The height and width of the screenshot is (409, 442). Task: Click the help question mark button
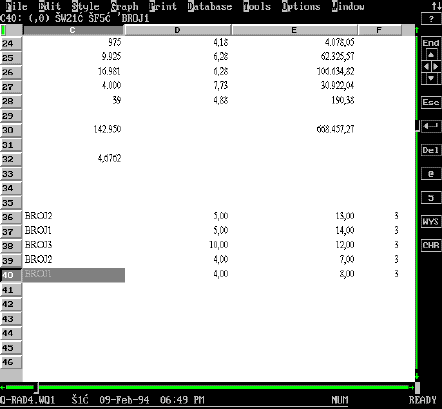pyautogui.click(x=431, y=19)
